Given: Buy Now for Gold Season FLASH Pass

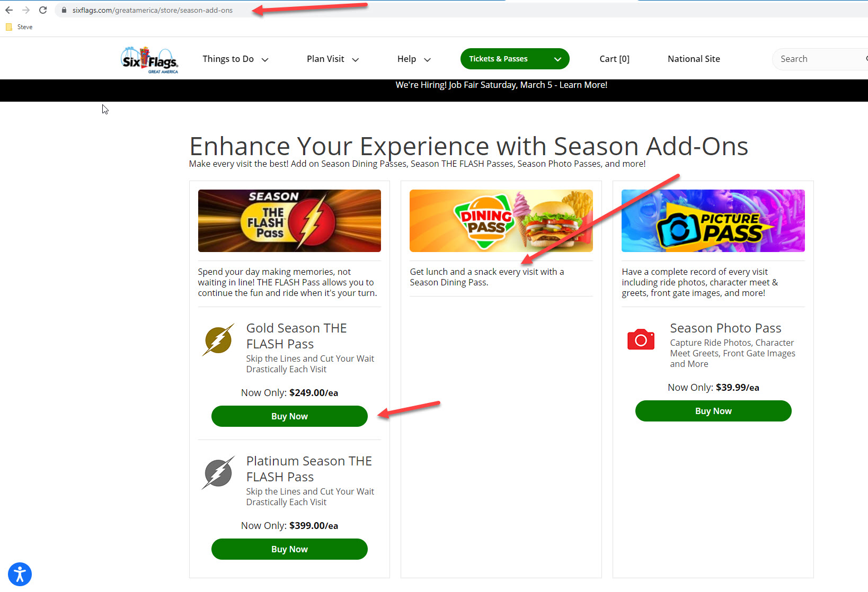Looking at the screenshot, I should [289, 416].
